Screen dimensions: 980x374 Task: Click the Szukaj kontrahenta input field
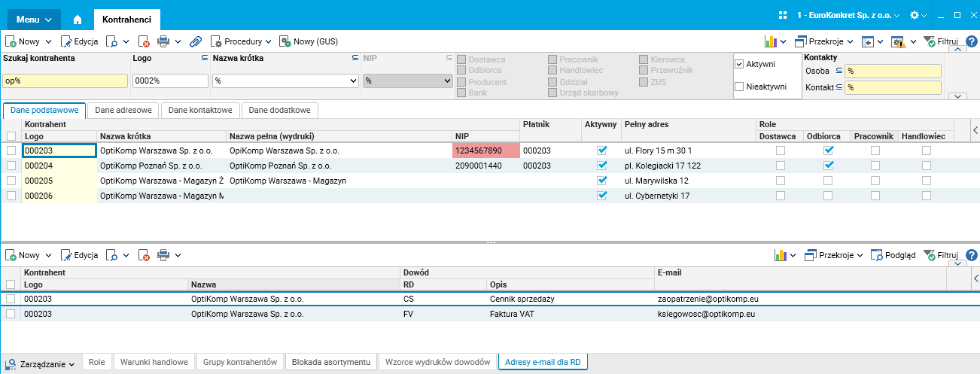pos(65,81)
